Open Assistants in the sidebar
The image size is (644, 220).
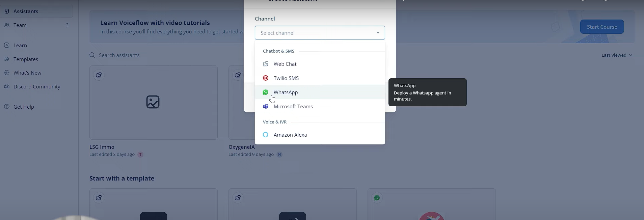pos(36,11)
